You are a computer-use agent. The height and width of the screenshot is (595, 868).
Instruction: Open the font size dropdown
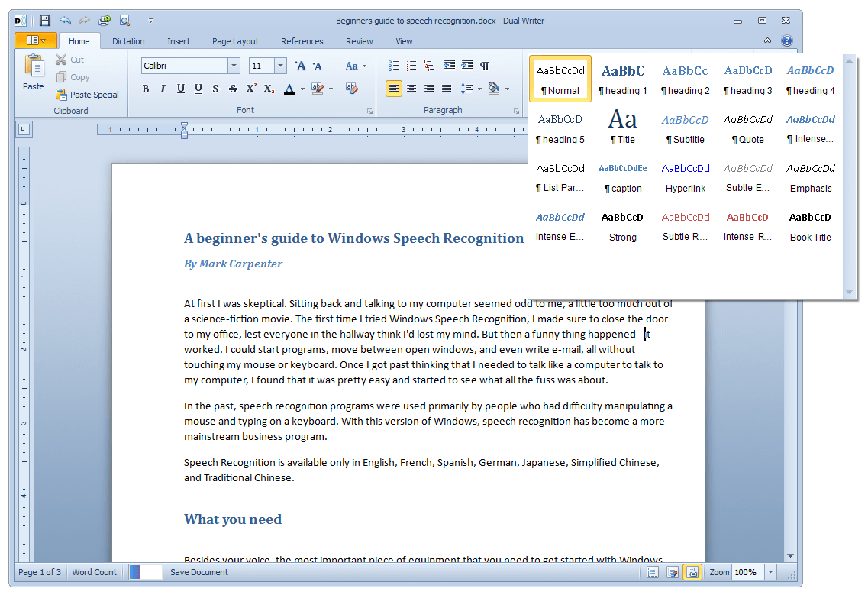pos(280,66)
